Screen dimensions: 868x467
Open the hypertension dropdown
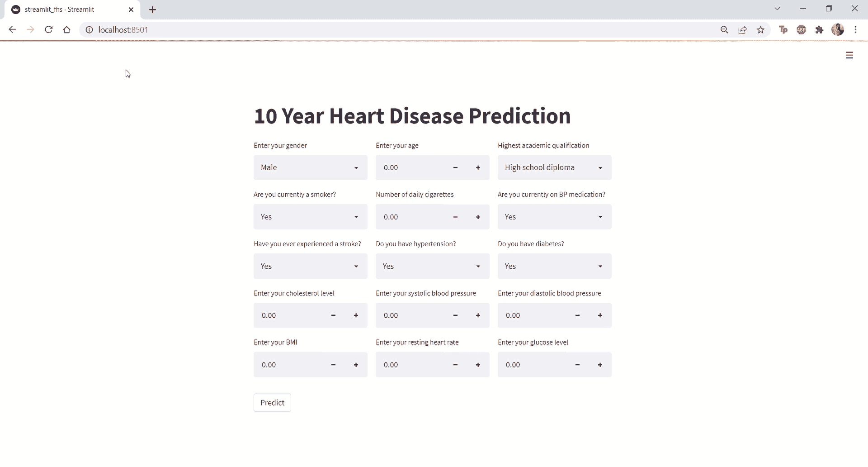coord(432,267)
